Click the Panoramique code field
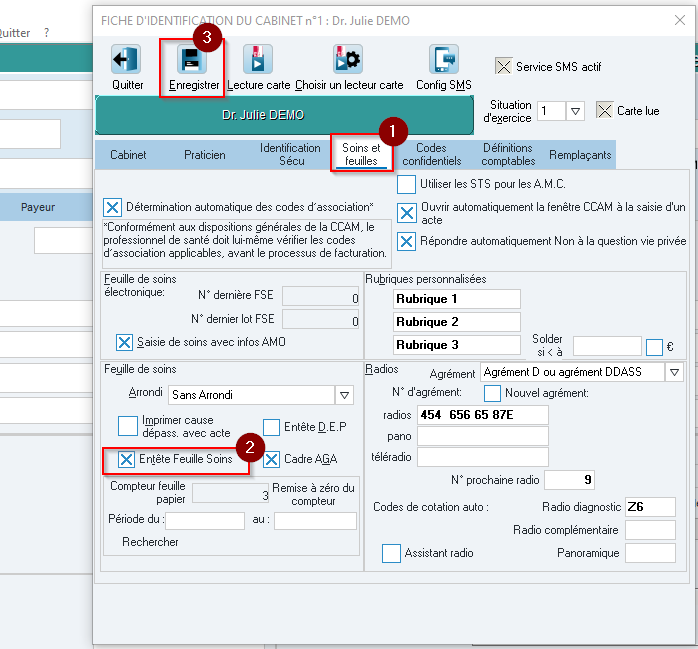698x649 pixels. pos(650,553)
